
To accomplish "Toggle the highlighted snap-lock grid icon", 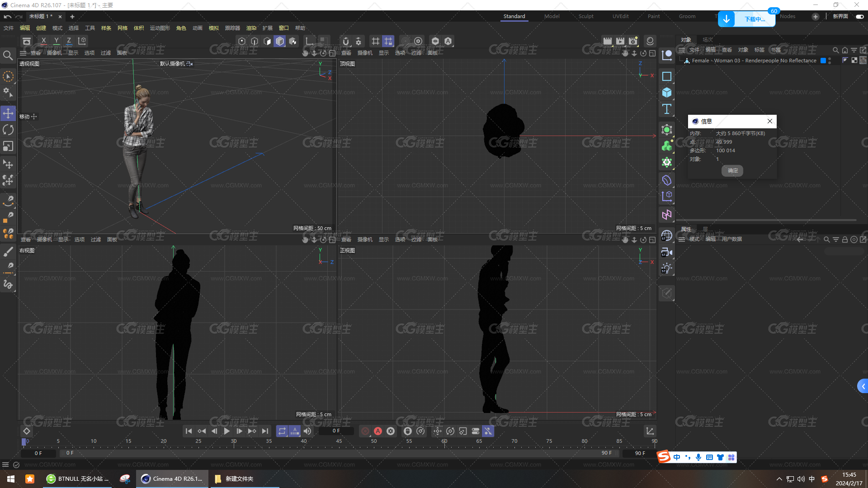I will click(388, 41).
